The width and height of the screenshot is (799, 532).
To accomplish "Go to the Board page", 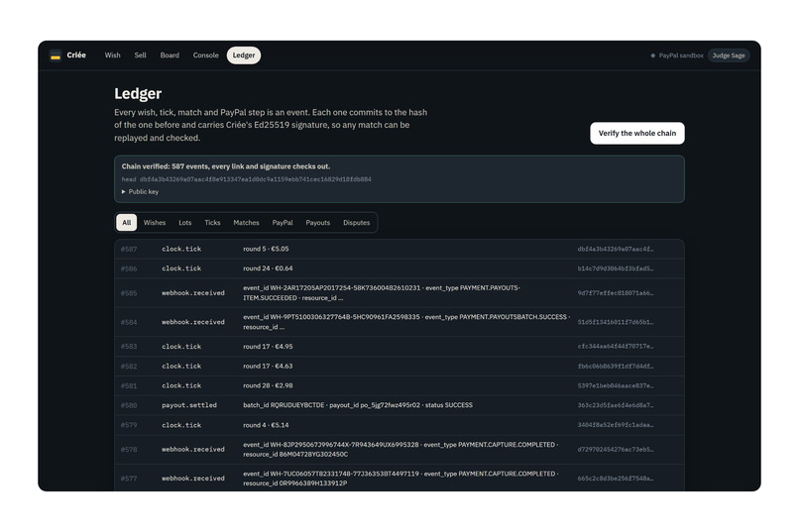I will (x=170, y=55).
